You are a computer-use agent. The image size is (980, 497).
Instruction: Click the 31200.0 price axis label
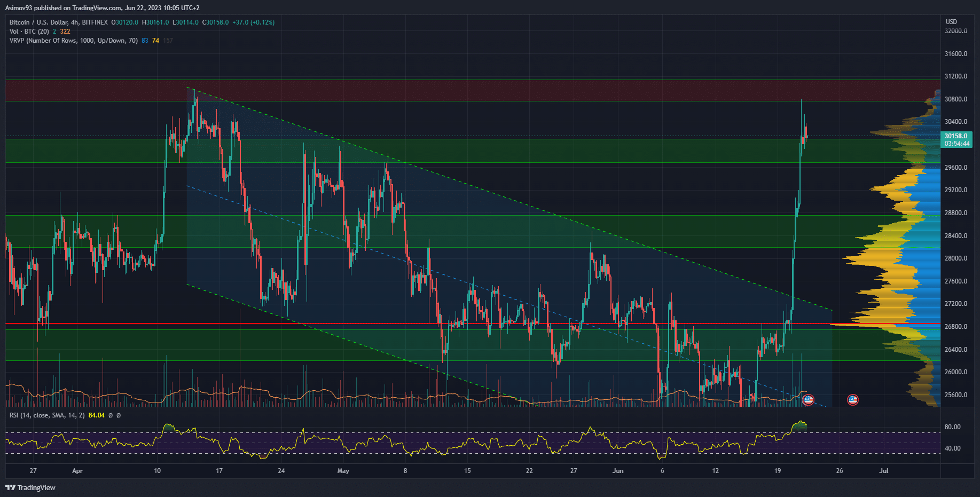[956, 76]
